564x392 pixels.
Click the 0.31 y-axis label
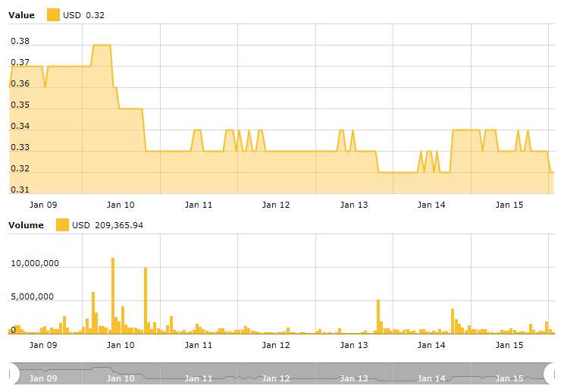click(x=20, y=190)
